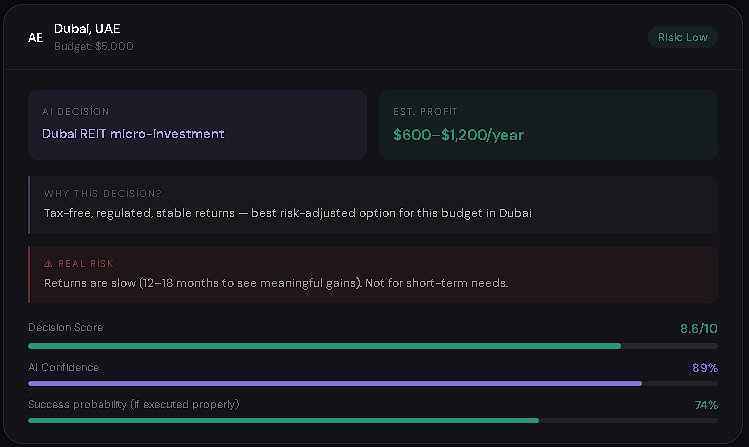Click the Budget $5,000 subtitle

94,46
